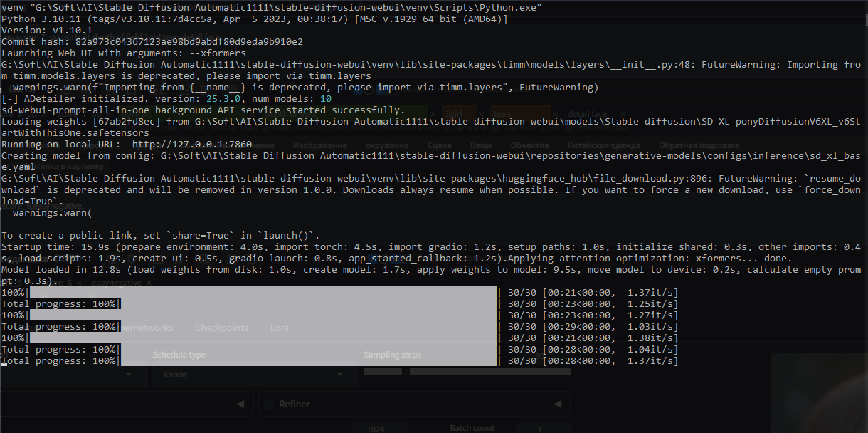Select the 'Сцена' tab in web UI
This screenshot has width=868, height=433.
[440, 145]
